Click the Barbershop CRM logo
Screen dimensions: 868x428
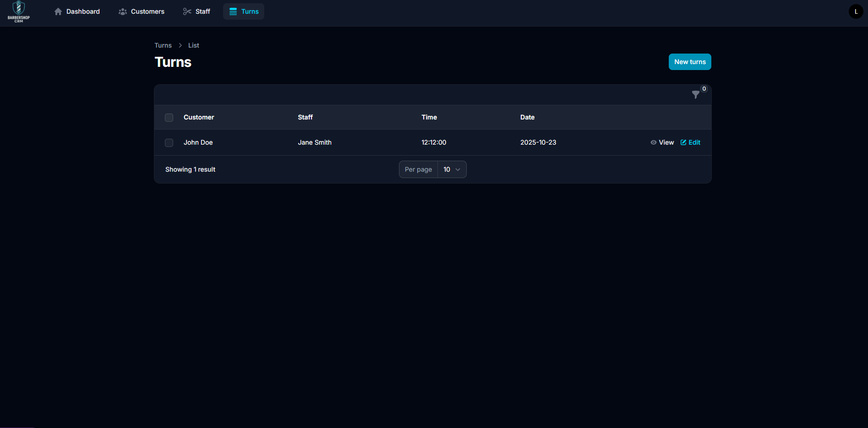[18, 11]
